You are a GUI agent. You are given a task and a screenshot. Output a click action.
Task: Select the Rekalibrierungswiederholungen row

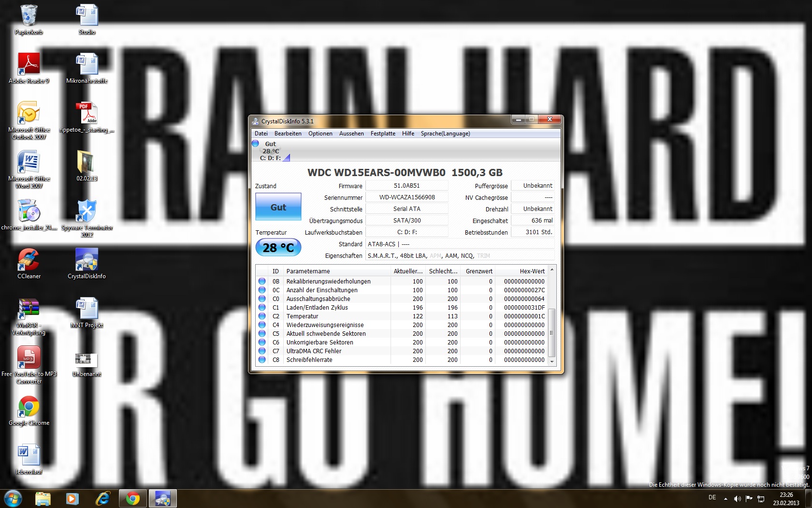pos(402,282)
